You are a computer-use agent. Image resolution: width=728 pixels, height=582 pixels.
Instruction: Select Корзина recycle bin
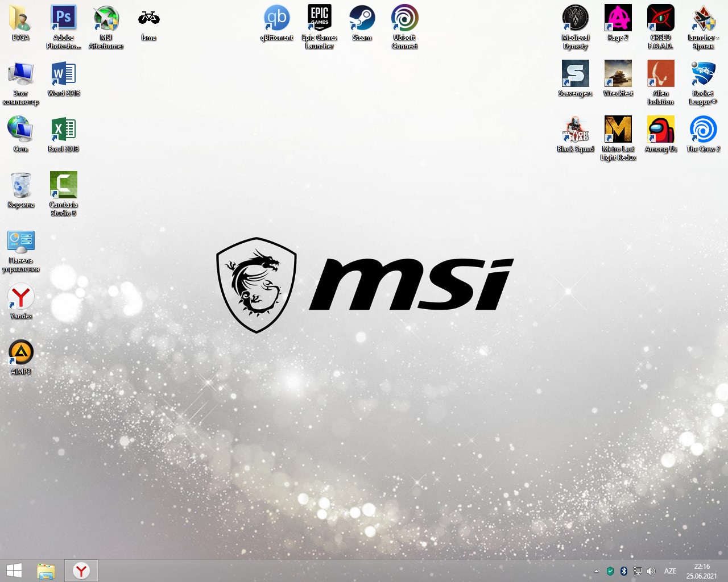coord(20,191)
